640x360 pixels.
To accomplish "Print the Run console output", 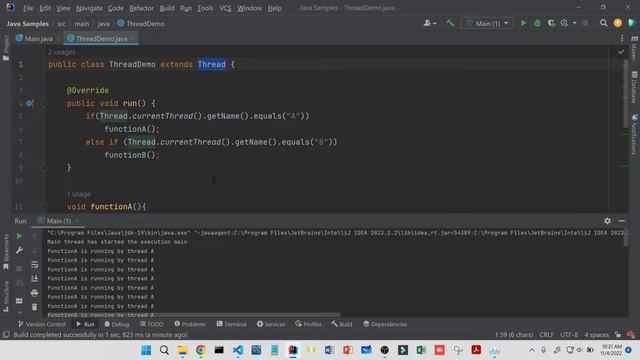I will (x=35, y=293).
